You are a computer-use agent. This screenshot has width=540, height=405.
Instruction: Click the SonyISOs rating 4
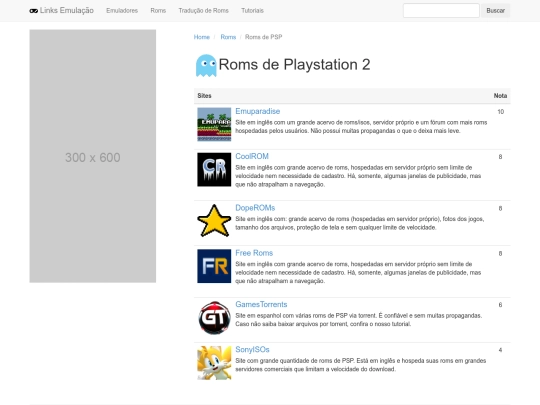click(x=500, y=350)
